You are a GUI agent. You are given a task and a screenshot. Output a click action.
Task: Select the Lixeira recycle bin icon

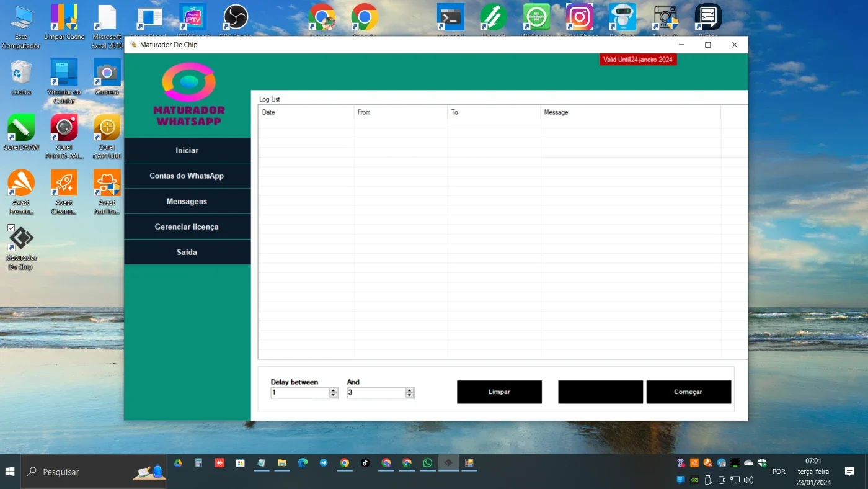point(21,78)
